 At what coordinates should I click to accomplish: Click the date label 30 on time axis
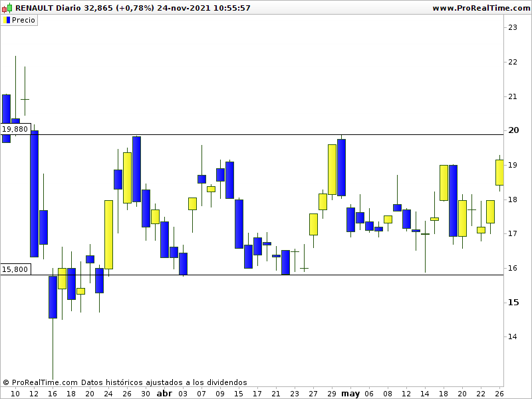146,394
